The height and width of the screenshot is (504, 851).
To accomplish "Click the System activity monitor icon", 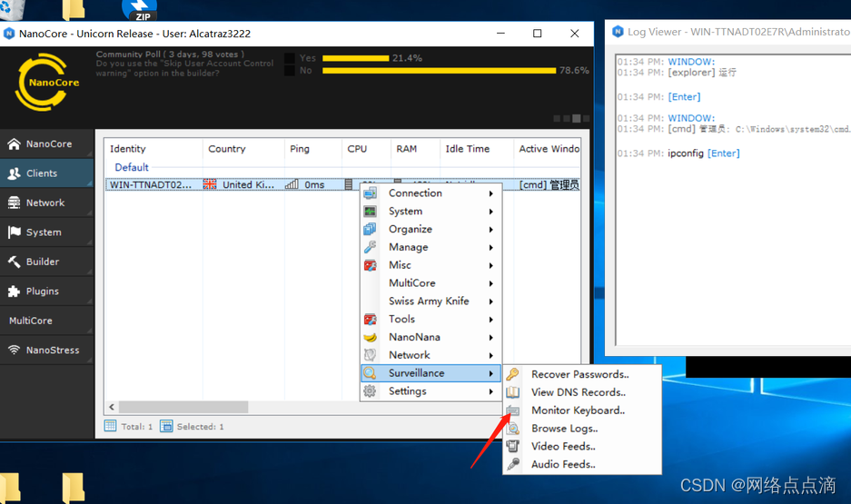I will click(371, 211).
